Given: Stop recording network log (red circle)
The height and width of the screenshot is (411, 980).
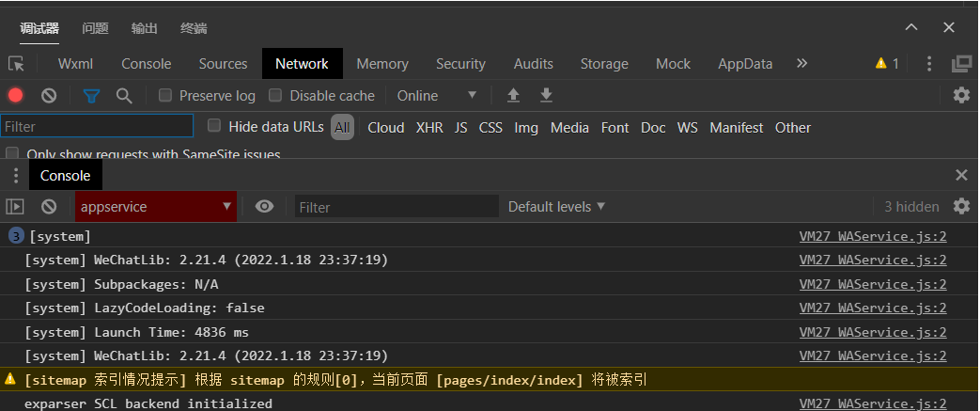Looking at the screenshot, I should (x=16, y=96).
